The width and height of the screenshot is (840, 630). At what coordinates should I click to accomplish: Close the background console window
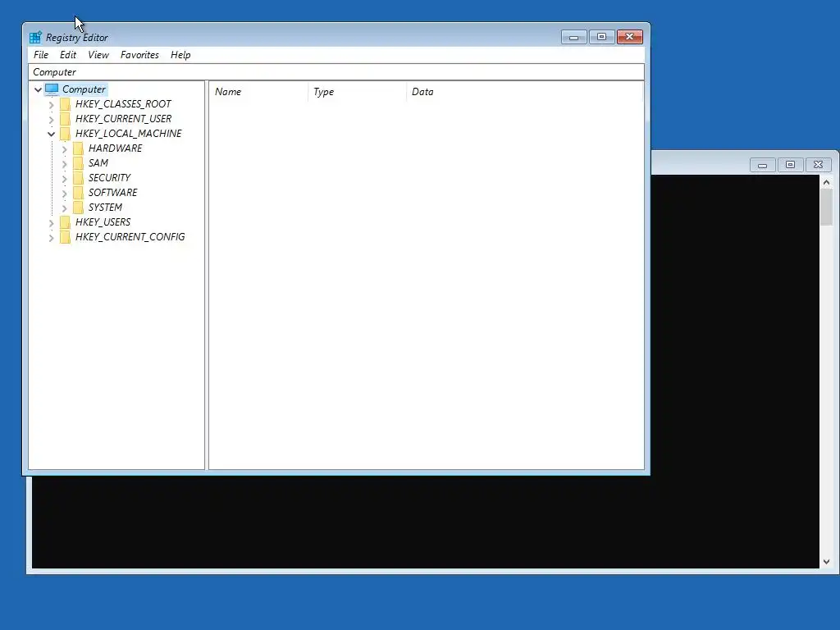[818, 165]
